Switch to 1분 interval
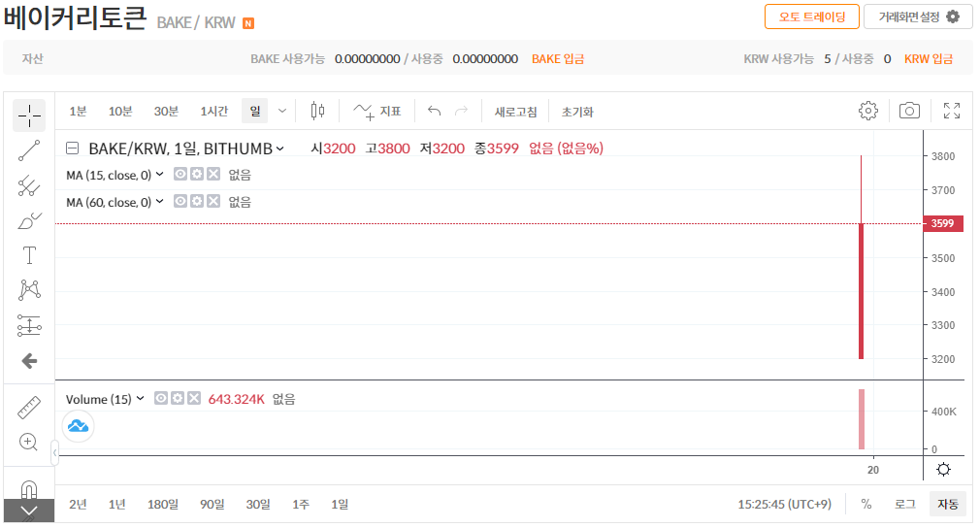 79,112
